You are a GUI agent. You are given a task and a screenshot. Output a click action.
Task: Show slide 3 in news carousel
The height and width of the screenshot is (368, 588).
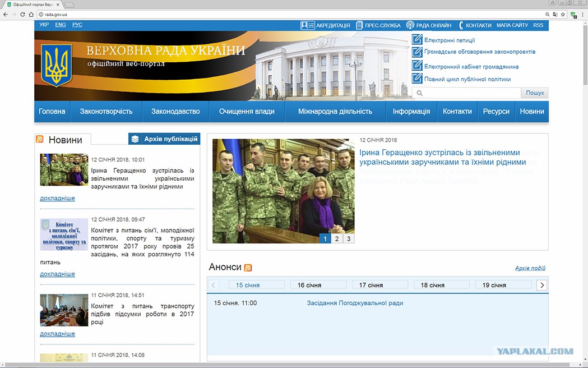(x=349, y=238)
